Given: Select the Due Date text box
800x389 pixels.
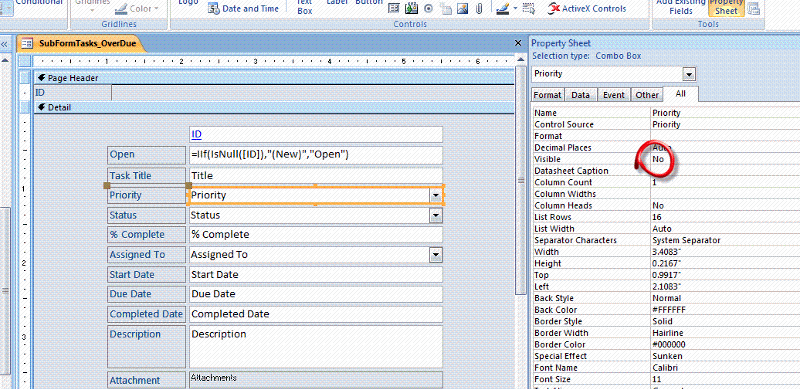Looking at the screenshot, I should coord(315,294).
